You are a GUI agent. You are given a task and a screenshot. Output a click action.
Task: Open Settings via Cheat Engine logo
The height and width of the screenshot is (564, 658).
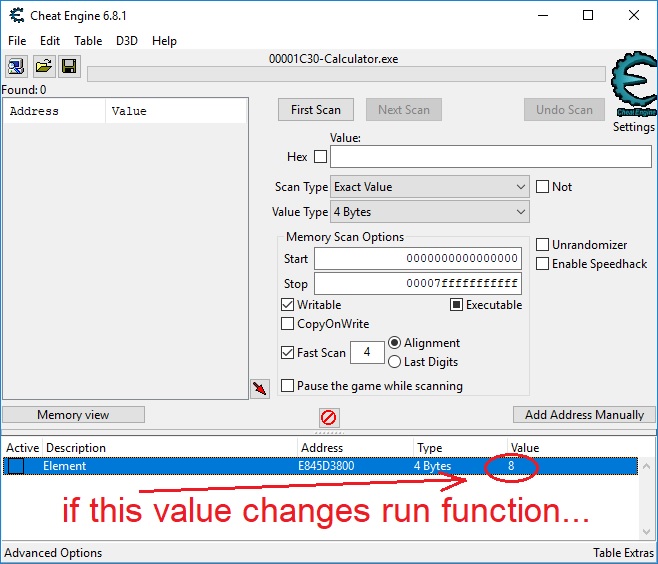click(633, 88)
